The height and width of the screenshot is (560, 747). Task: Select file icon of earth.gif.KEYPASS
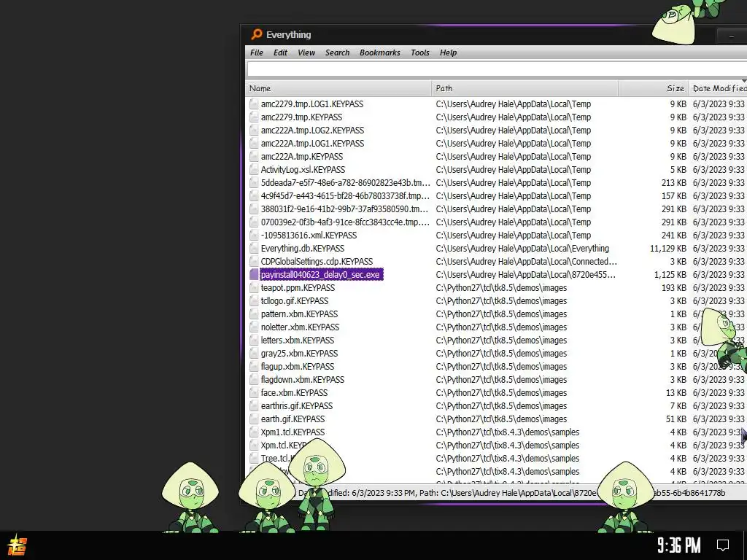click(254, 419)
